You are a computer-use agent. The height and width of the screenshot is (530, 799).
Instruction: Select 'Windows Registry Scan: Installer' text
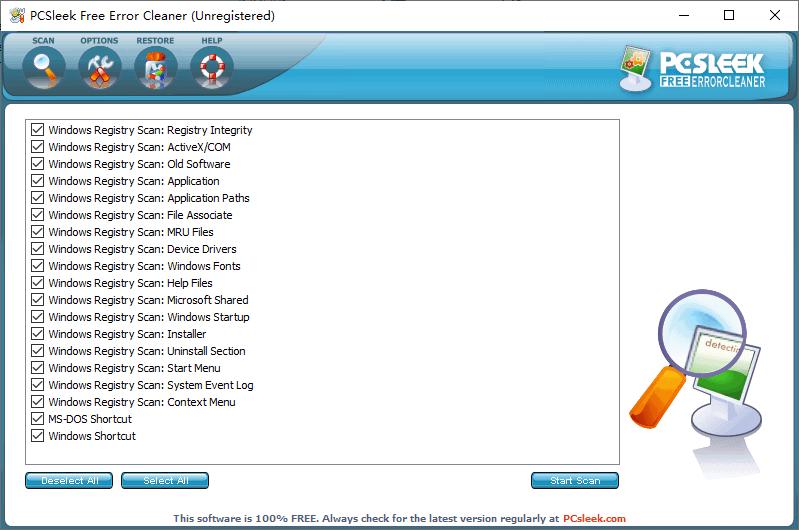pos(127,334)
